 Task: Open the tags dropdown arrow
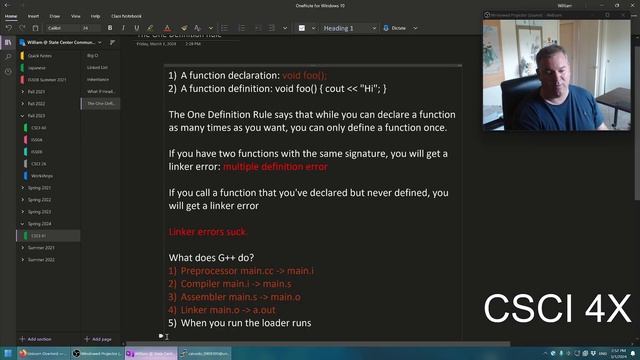point(313,28)
